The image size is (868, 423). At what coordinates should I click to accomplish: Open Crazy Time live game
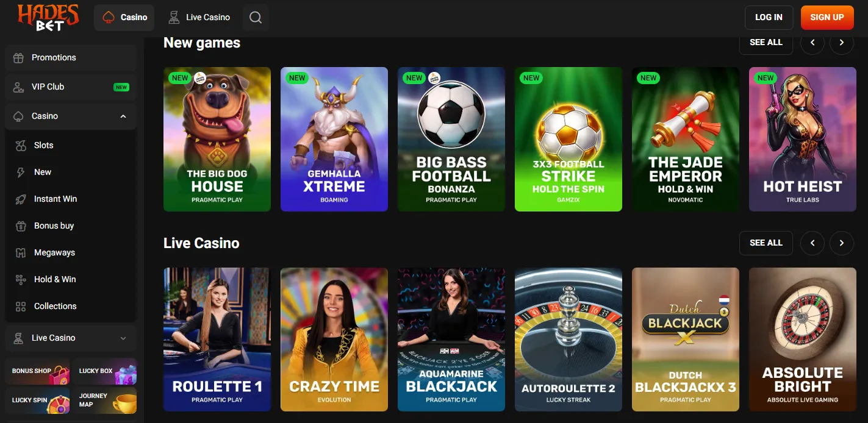pos(334,339)
